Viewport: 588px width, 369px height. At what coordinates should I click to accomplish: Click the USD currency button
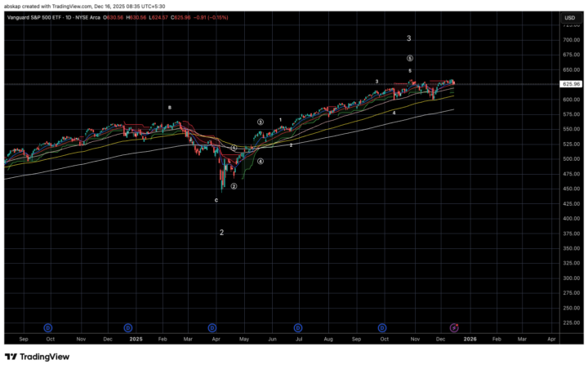coord(570,18)
